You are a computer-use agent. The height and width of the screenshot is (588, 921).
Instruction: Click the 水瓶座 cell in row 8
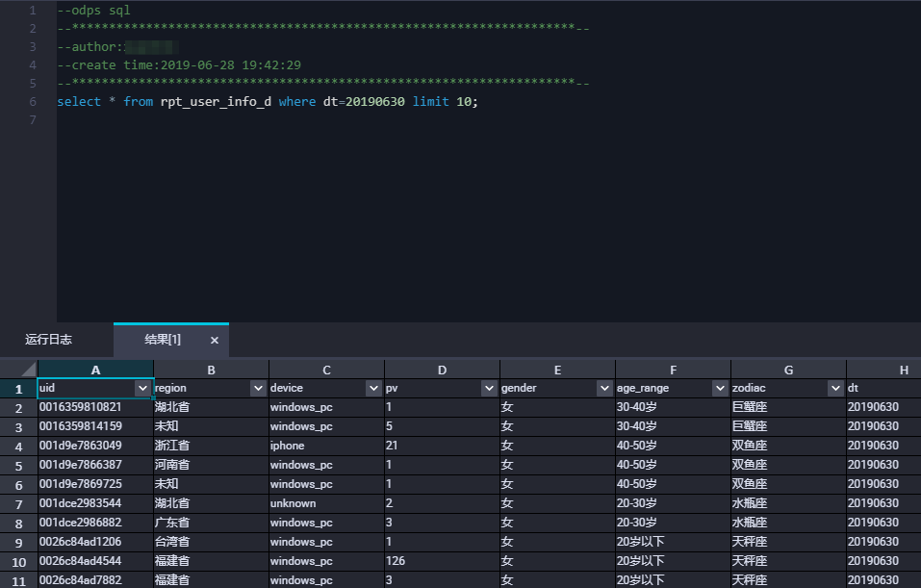[x=788, y=523]
